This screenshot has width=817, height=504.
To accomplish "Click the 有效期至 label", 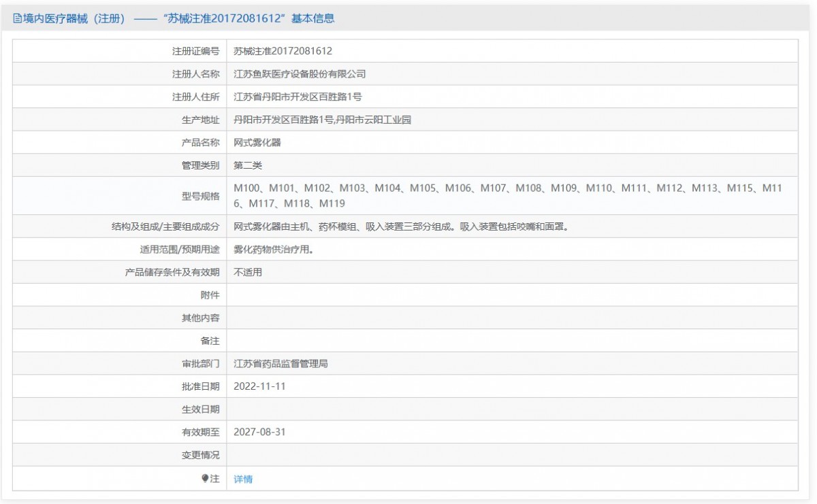I will click(x=201, y=432).
